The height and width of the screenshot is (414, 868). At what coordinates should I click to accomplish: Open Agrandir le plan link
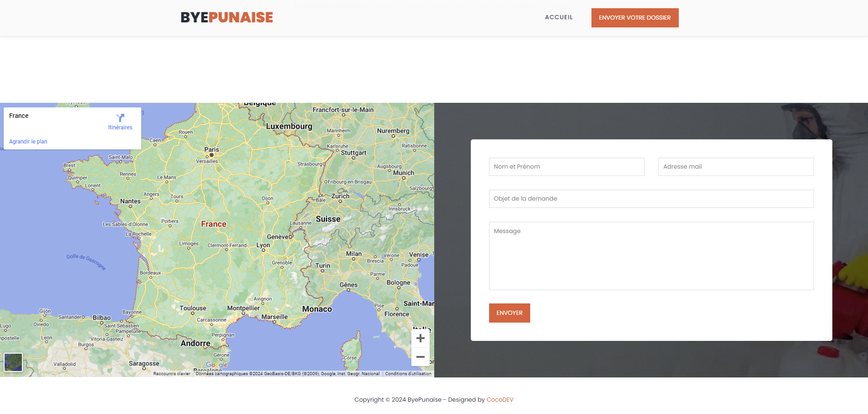[x=28, y=142]
